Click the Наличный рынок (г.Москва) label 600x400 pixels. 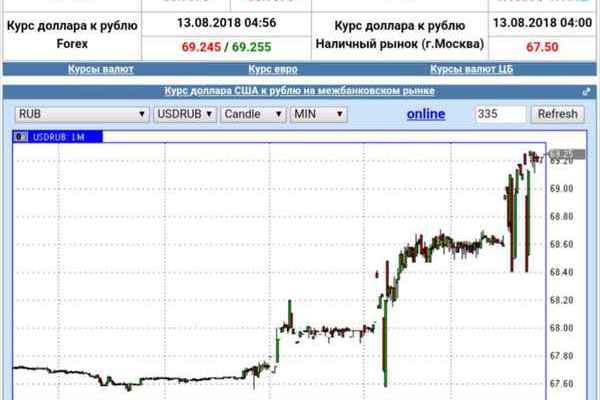tap(399, 45)
